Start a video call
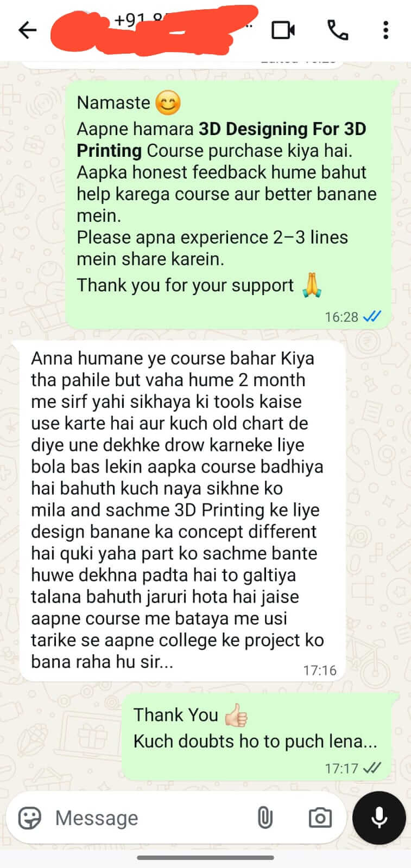This screenshot has height=868, width=411. point(283,30)
